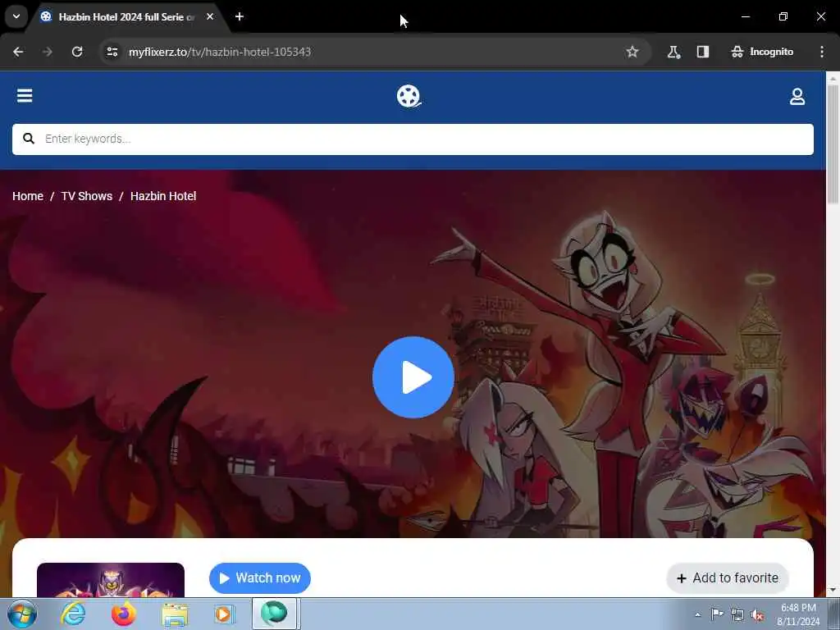Image resolution: width=840 pixels, height=630 pixels.
Task: Open TV Shows breadcrumb link
Action: click(87, 196)
